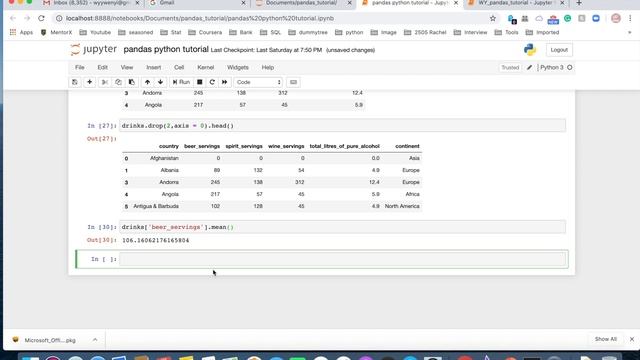Interrupt the kernel with stop icon

[200, 82]
